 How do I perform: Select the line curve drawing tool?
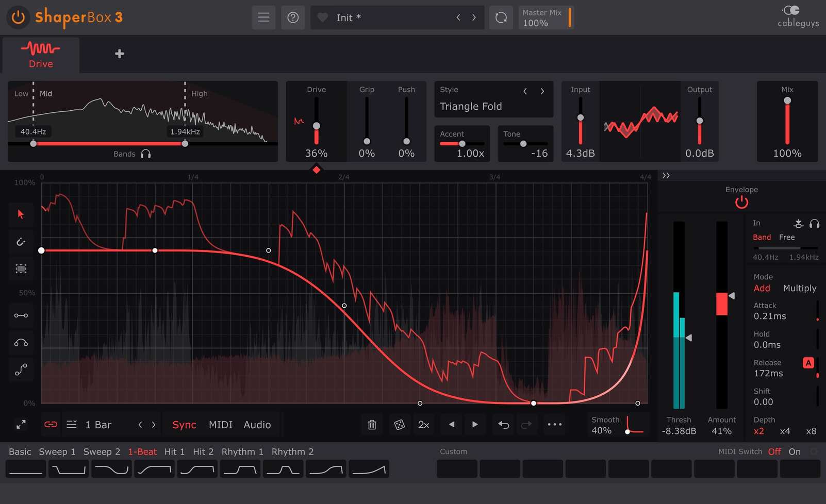click(21, 315)
